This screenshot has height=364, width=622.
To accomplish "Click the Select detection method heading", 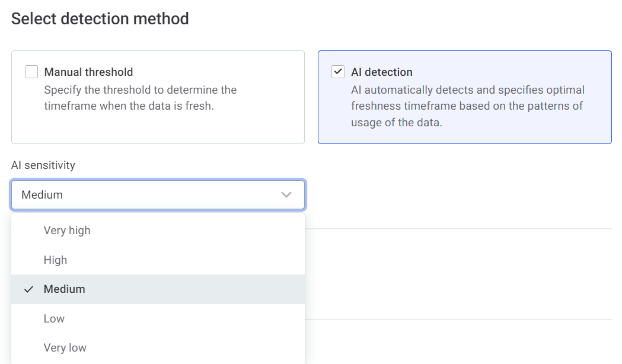I will [100, 19].
